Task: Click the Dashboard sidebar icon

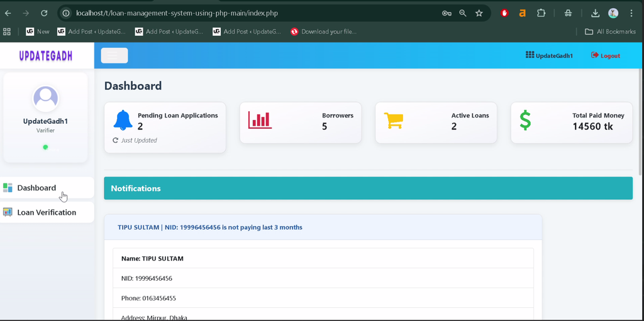Action: click(x=8, y=188)
